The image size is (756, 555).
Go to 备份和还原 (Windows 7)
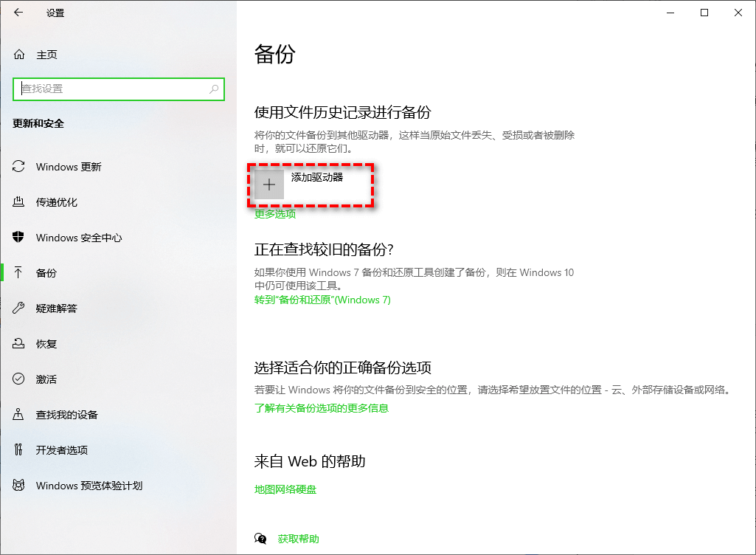coord(322,300)
